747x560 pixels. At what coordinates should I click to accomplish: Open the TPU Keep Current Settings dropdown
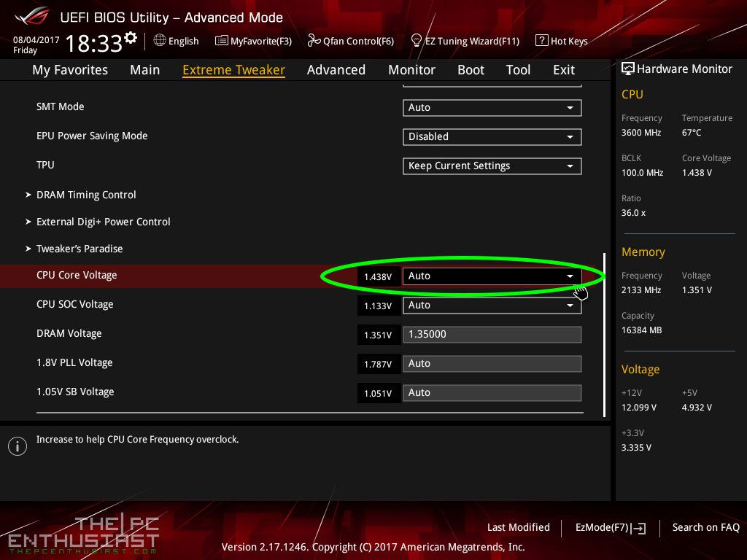click(x=492, y=166)
